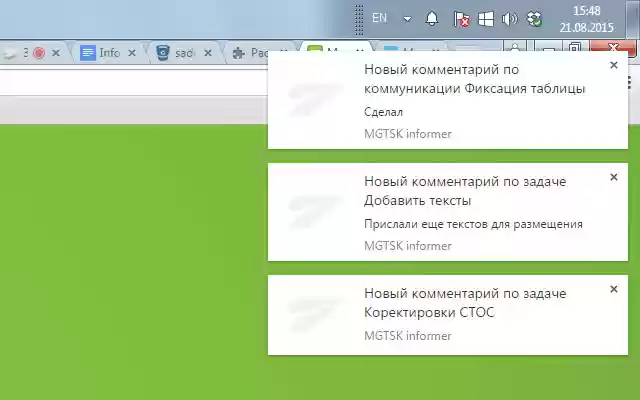Switch input language via EN indicator
This screenshot has height=400, width=640.
379,18
